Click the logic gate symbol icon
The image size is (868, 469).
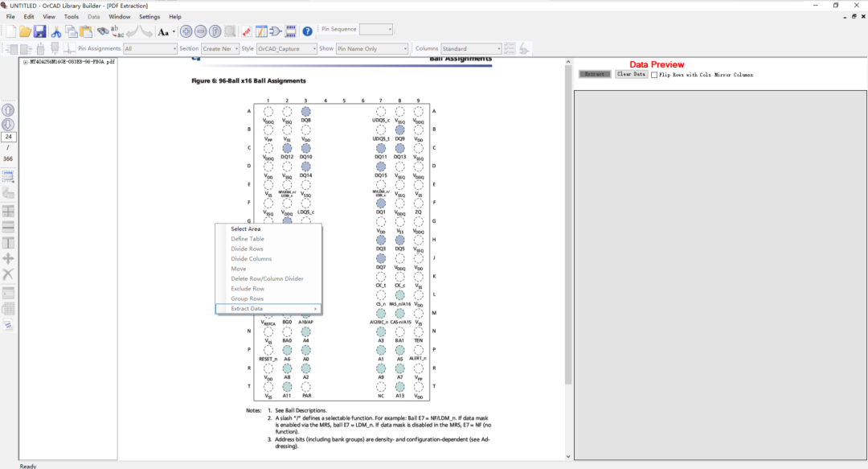click(276, 31)
